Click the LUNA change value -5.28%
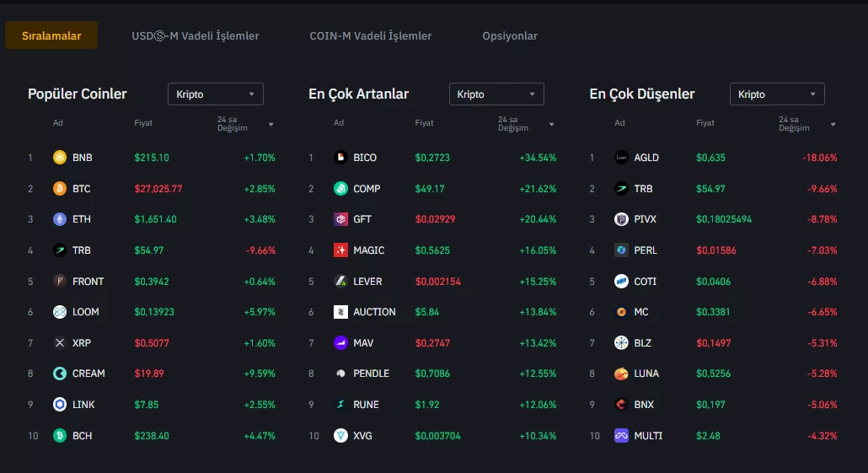The width and height of the screenshot is (868, 473). [x=822, y=374]
